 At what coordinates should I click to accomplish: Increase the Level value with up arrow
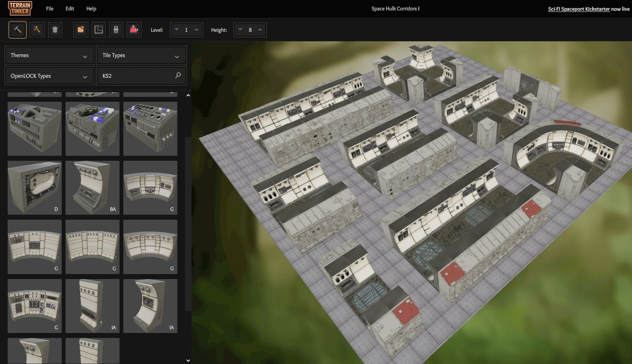coord(196,29)
